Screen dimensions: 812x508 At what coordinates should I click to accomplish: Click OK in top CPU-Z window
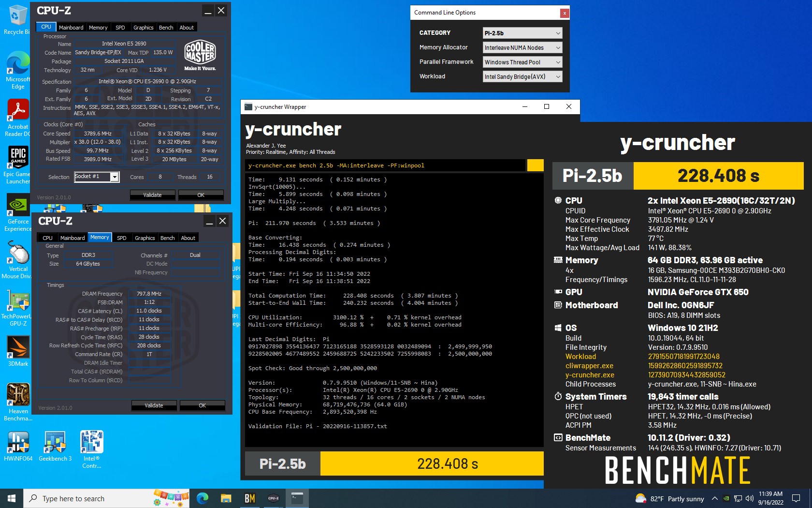coord(201,195)
